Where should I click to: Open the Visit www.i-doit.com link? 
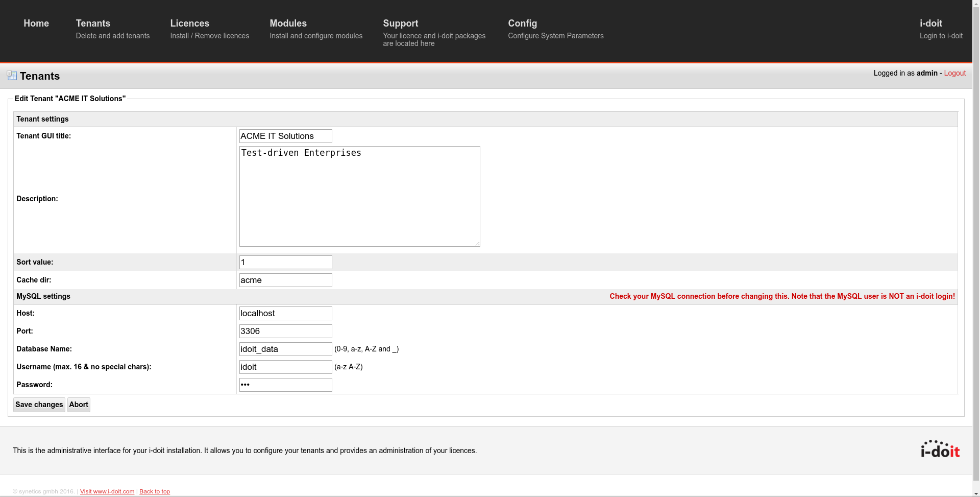(x=107, y=491)
